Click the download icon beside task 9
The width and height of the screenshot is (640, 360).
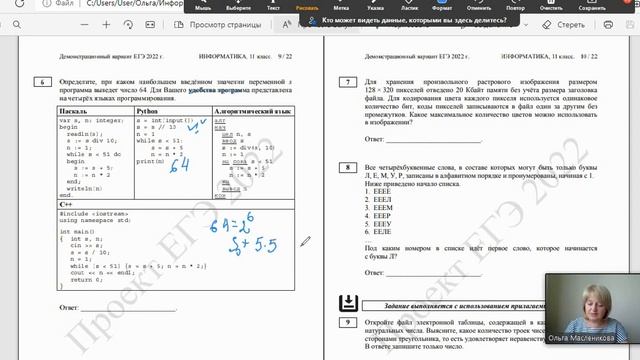pos(348,303)
